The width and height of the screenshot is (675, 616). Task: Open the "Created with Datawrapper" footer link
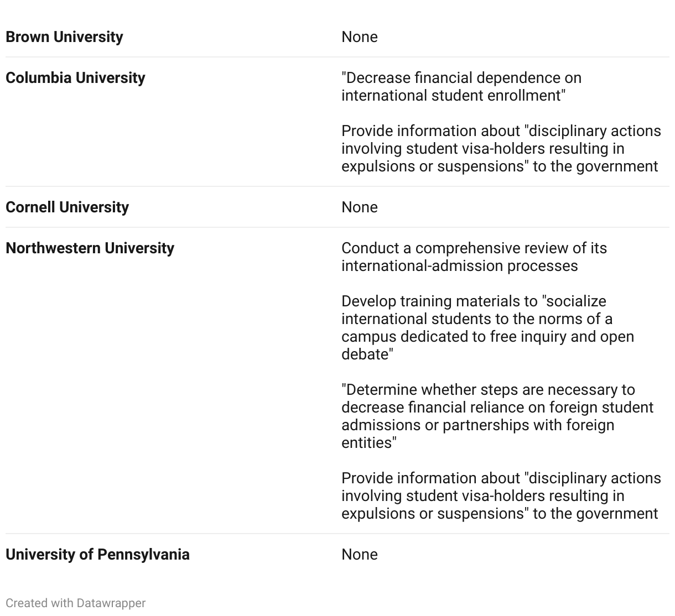(x=76, y=603)
